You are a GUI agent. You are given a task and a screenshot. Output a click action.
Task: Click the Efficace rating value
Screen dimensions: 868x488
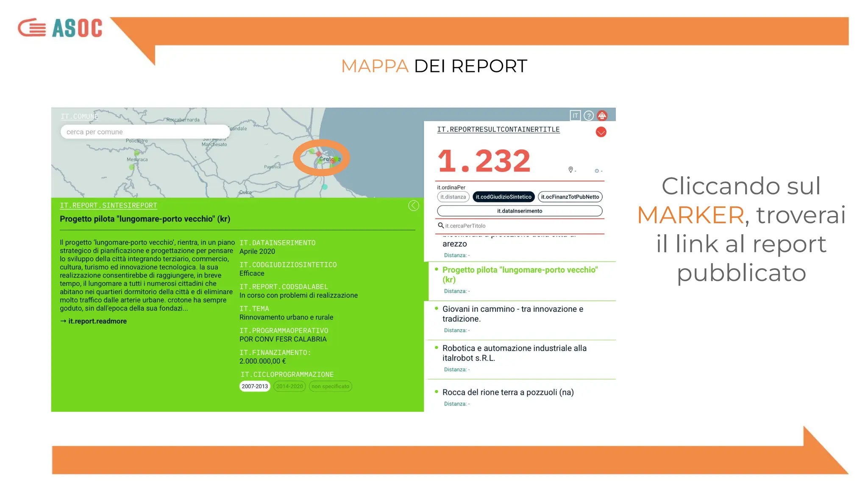pos(252,273)
